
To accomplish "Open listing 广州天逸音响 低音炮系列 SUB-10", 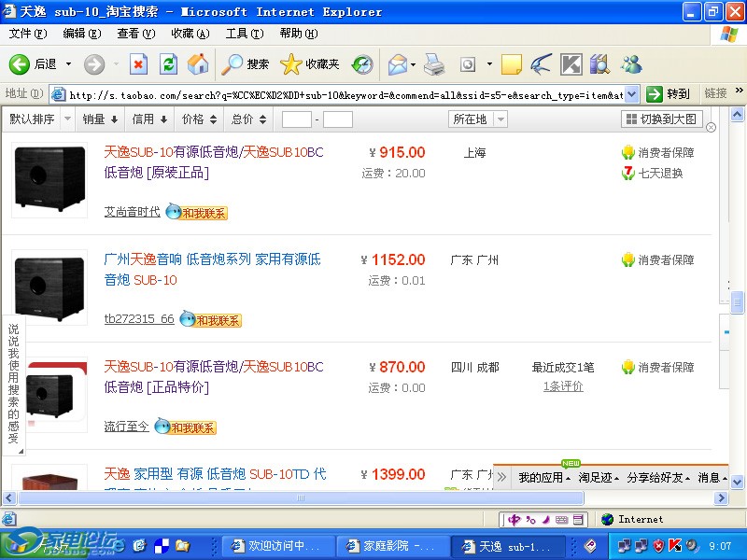I will coord(213,269).
